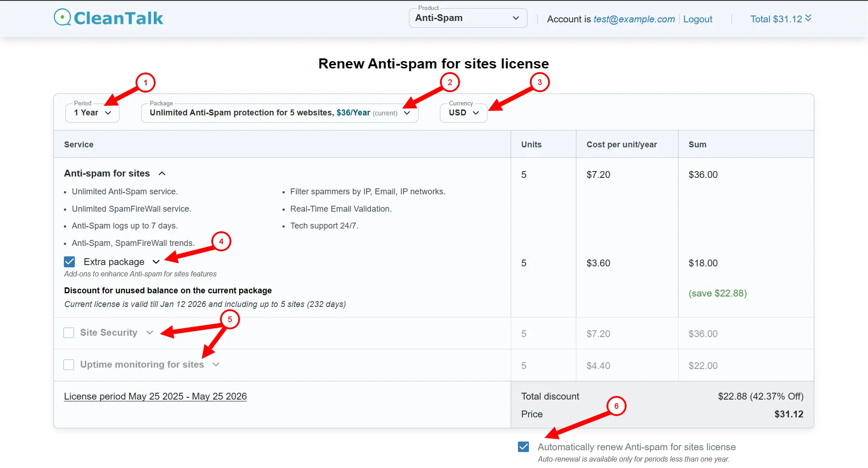Collapse the Anti-spam for sites section

(162, 173)
